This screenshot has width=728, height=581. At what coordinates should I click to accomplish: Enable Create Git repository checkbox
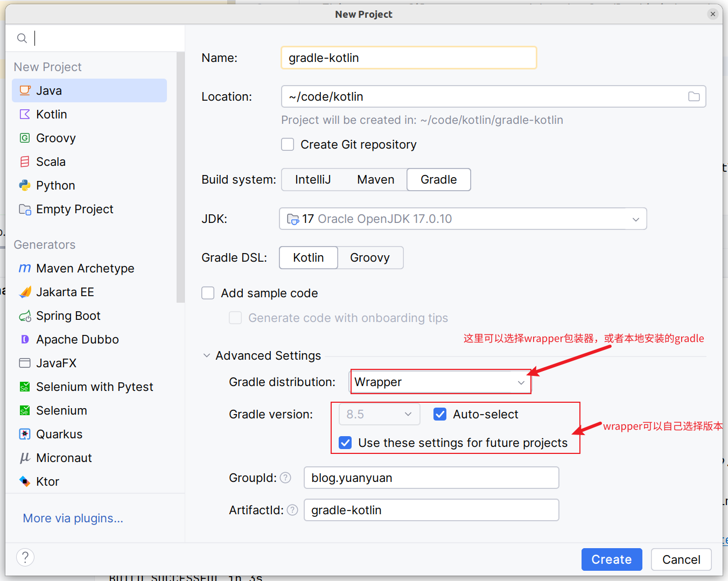(x=288, y=144)
